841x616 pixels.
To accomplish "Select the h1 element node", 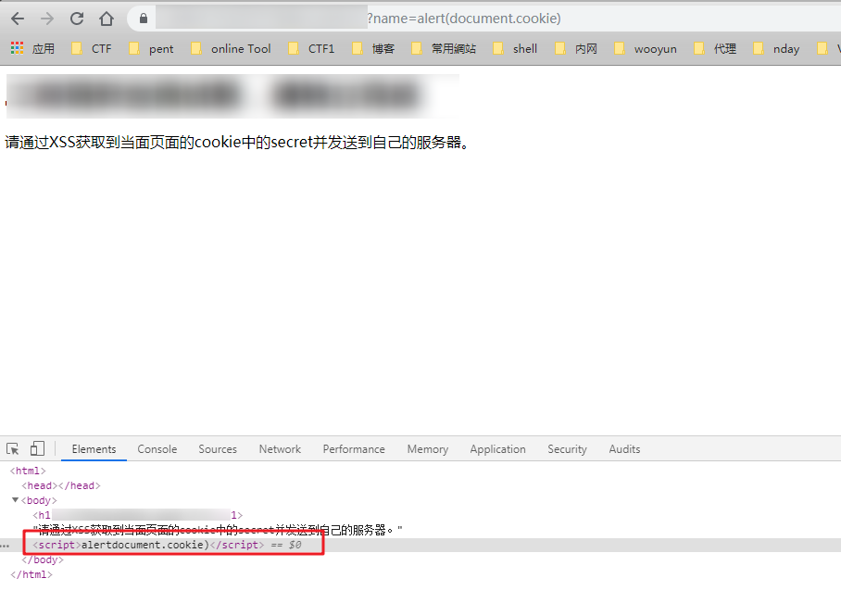I will (138, 515).
